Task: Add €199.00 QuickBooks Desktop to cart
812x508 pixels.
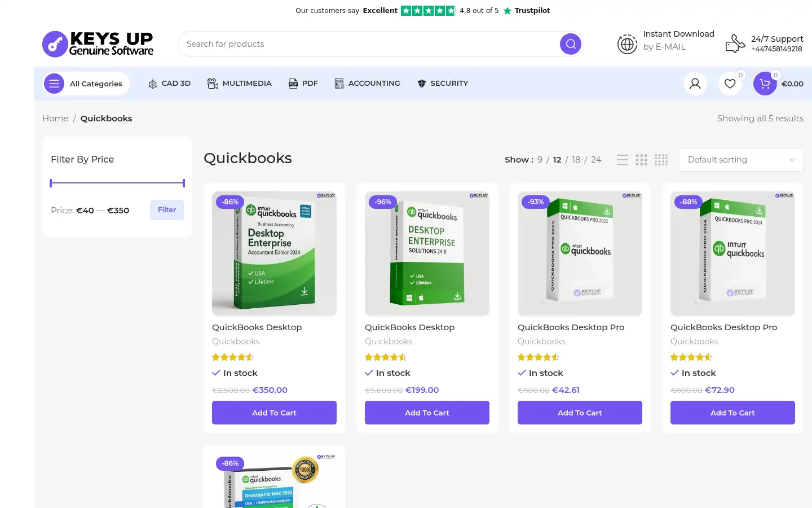Action: pyautogui.click(x=427, y=413)
